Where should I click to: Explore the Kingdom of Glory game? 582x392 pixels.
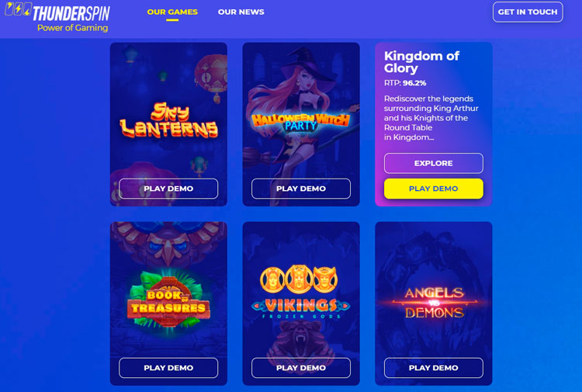tap(434, 163)
